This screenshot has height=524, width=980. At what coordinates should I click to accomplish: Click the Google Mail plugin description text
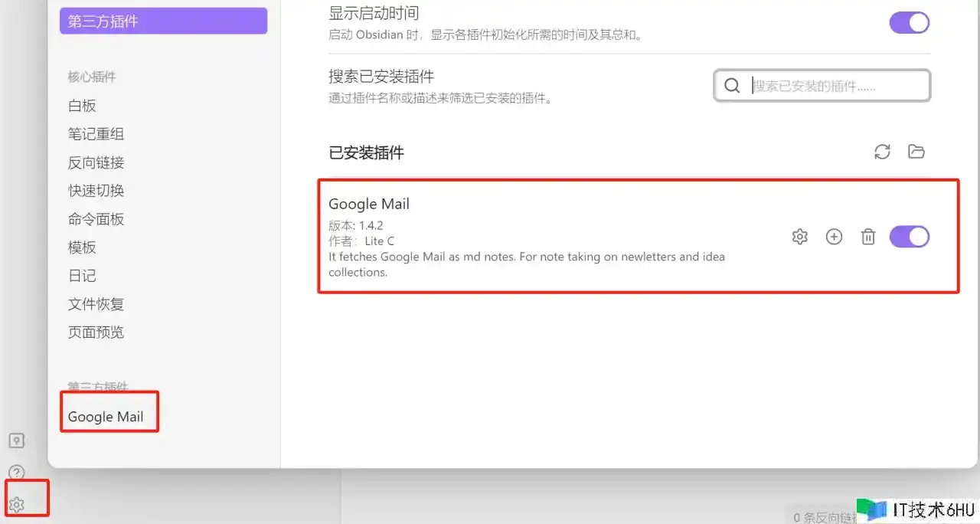click(x=527, y=264)
